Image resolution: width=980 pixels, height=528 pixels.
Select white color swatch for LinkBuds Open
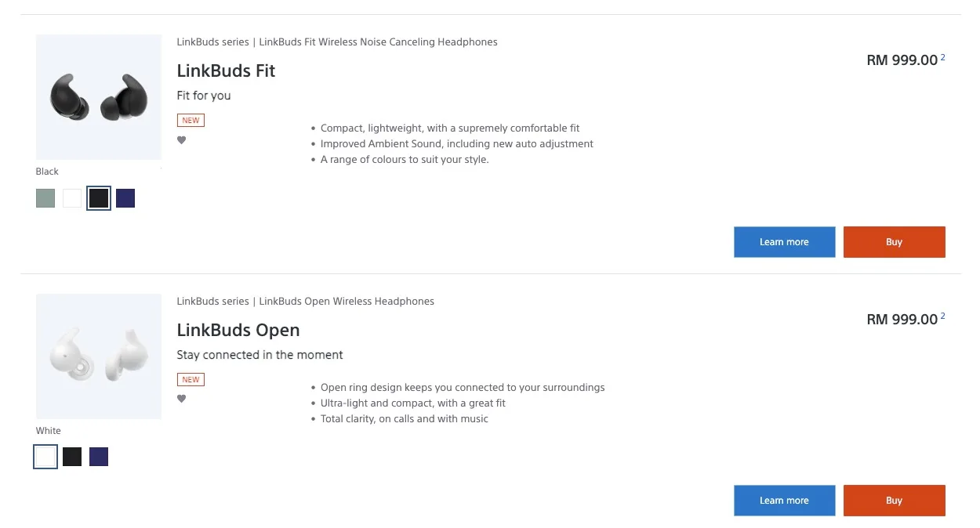click(45, 457)
